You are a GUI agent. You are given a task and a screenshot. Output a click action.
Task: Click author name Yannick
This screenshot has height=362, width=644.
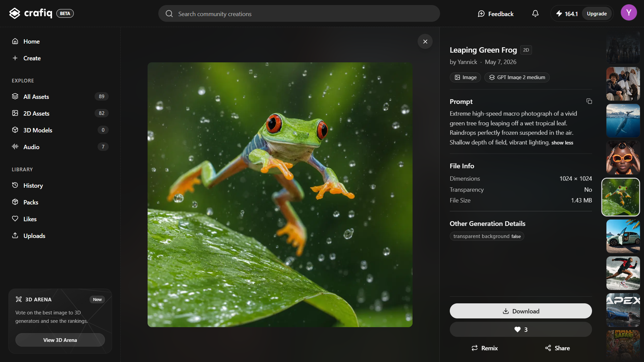click(x=467, y=62)
